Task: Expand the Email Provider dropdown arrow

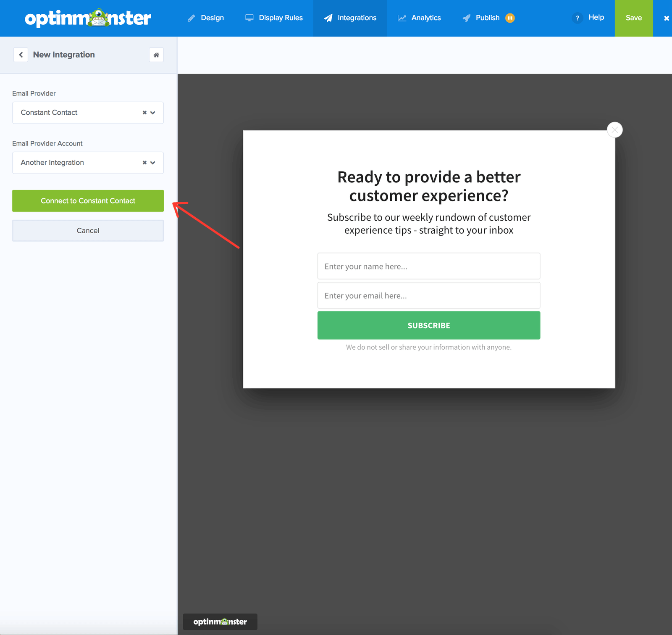Action: (153, 113)
